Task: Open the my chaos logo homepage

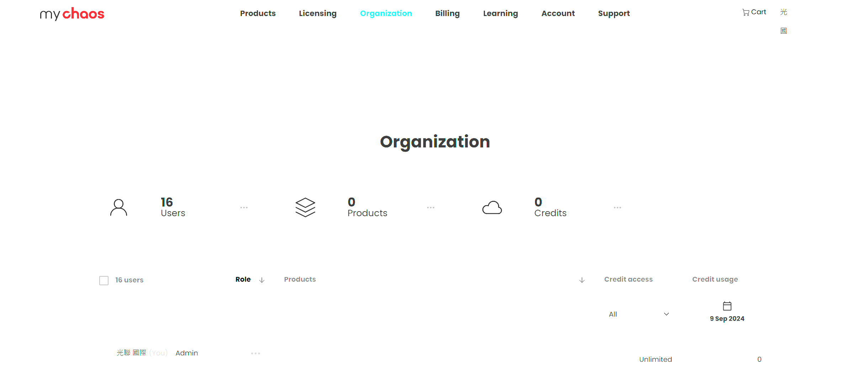Action: click(72, 14)
